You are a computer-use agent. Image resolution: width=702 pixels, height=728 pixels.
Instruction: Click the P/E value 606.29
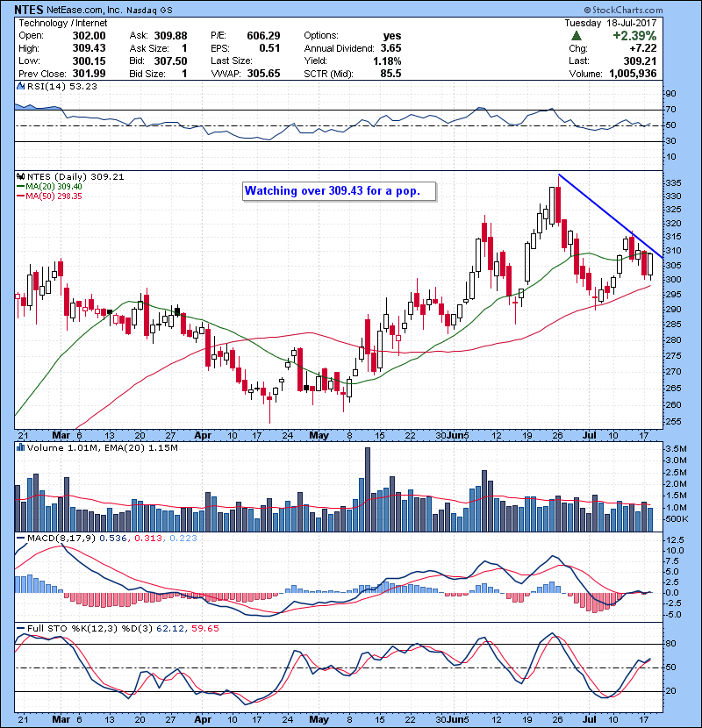tap(263, 36)
